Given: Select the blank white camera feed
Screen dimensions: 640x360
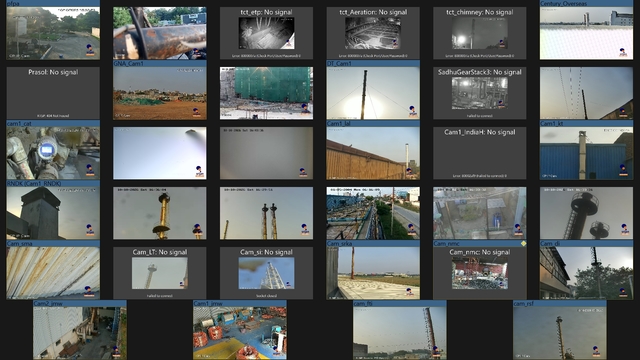Looking at the screenshot, I should point(160,153).
